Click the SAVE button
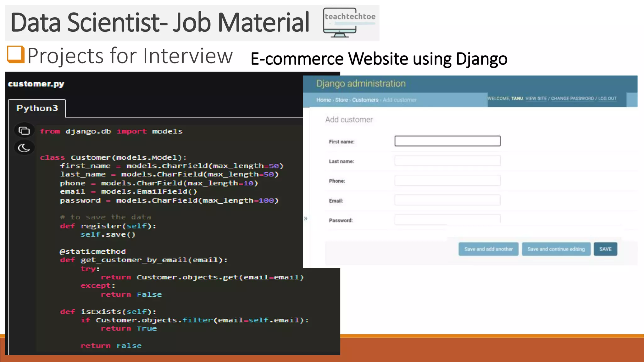The height and width of the screenshot is (362, 644). (x=605, y=249)
